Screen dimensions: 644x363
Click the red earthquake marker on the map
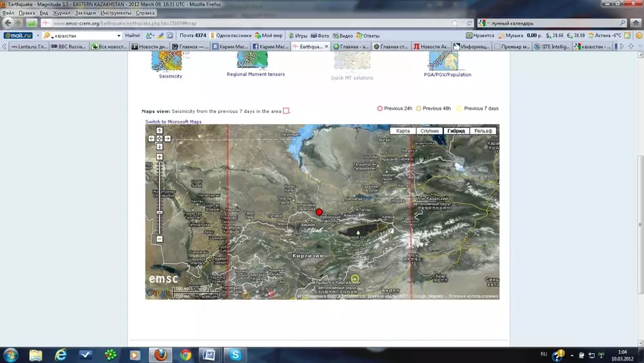pyautogui.click(x=319, y=212)
